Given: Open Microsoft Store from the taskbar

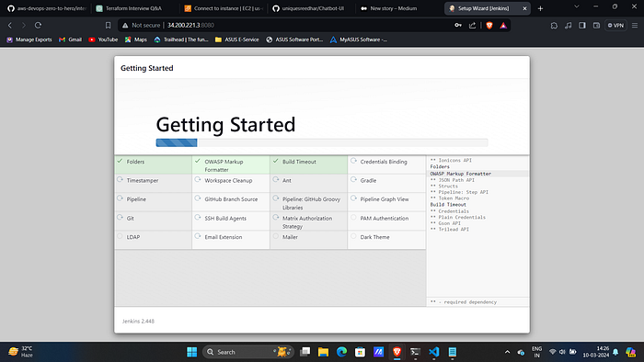Looking at the screenshot, I should click(360, 352).
